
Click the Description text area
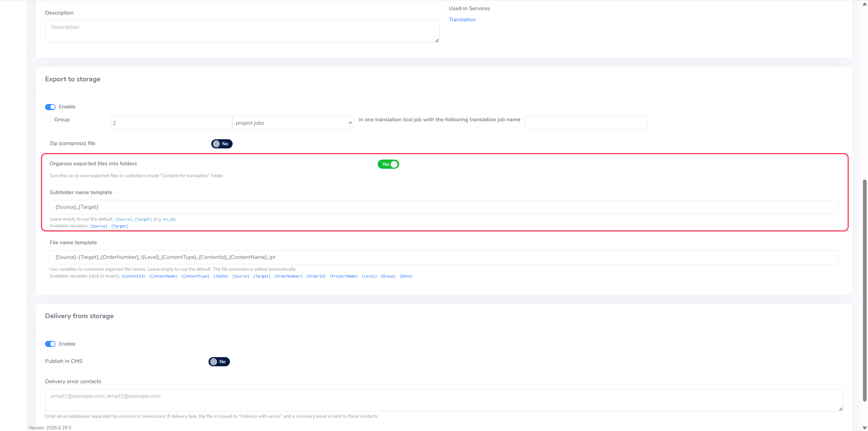[x=242, y=32]
